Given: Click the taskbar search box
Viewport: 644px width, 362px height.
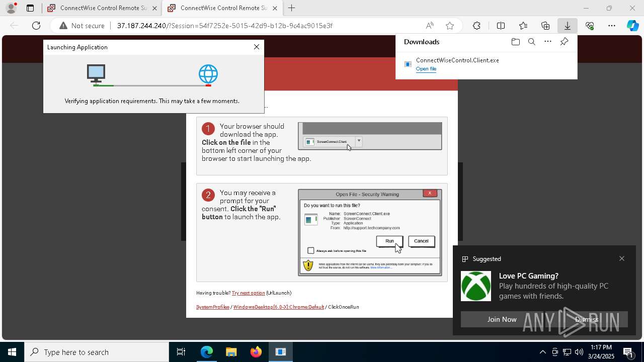Looking at the screenshot, I should coord(97,352).
